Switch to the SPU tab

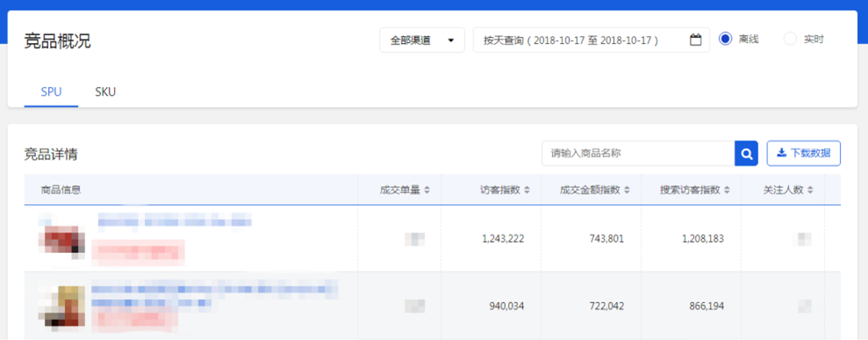[51, 92]
